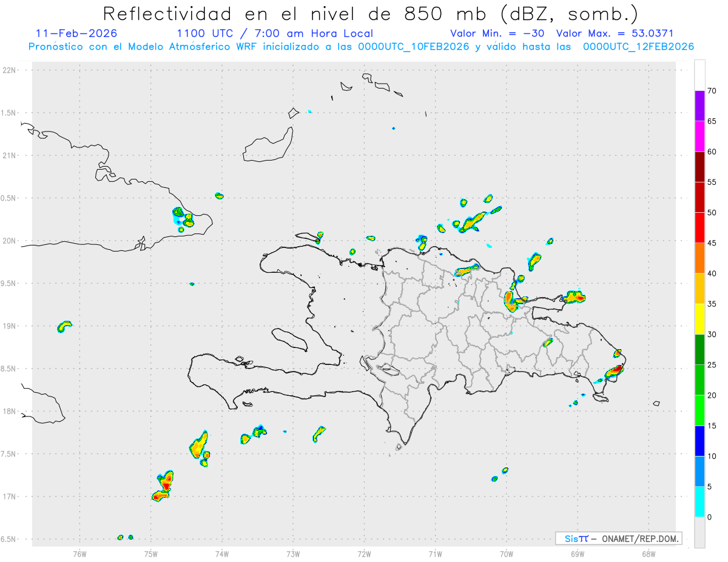
Task: Click the longitude axis label '76W'
Action: pos(79,554)
